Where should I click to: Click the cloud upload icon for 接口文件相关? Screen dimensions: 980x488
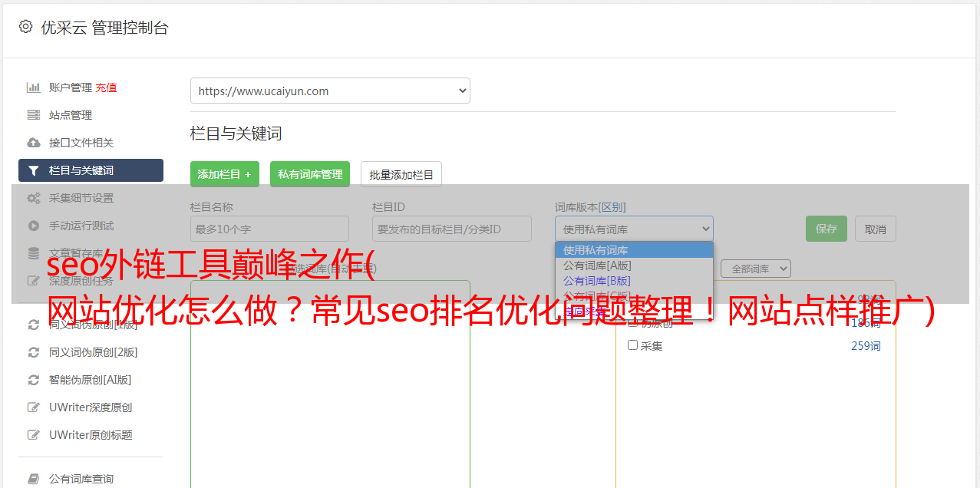click(x=34, y=143)
